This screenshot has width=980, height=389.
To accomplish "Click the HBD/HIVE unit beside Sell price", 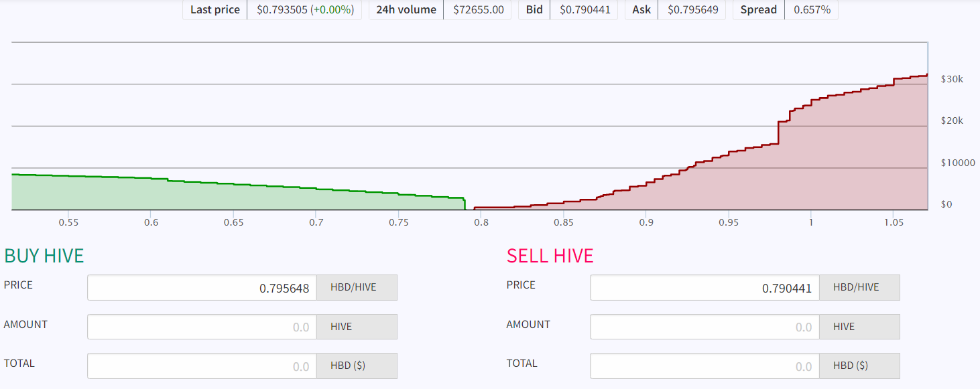I will point(859,288).
